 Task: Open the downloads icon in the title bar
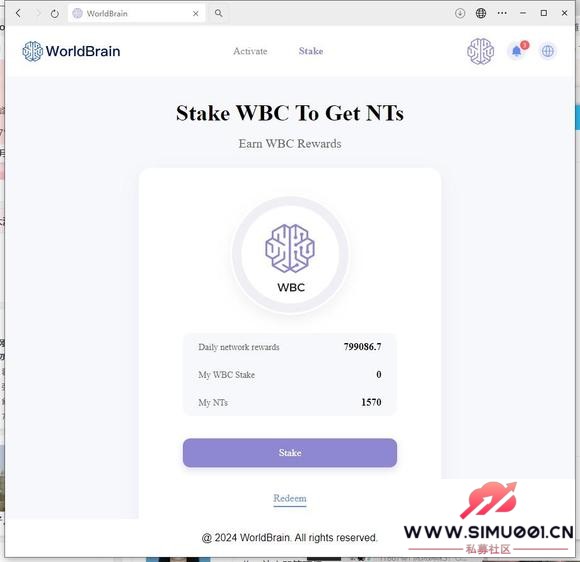460,13
